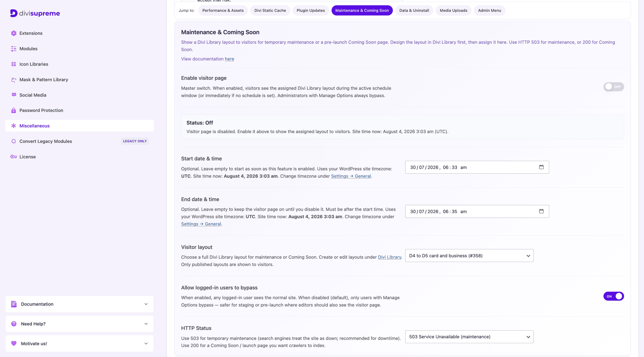The height and width of the screenshot is (357, 644).
Task: Click the Miscellaneous asterisk icon
Action: point(14,126)
